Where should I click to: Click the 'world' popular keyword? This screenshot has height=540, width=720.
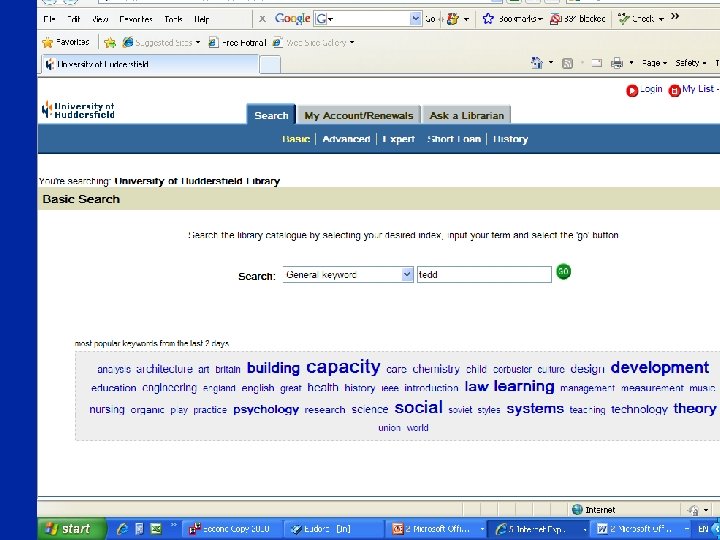pyautogui.click(x=417, y=428)
